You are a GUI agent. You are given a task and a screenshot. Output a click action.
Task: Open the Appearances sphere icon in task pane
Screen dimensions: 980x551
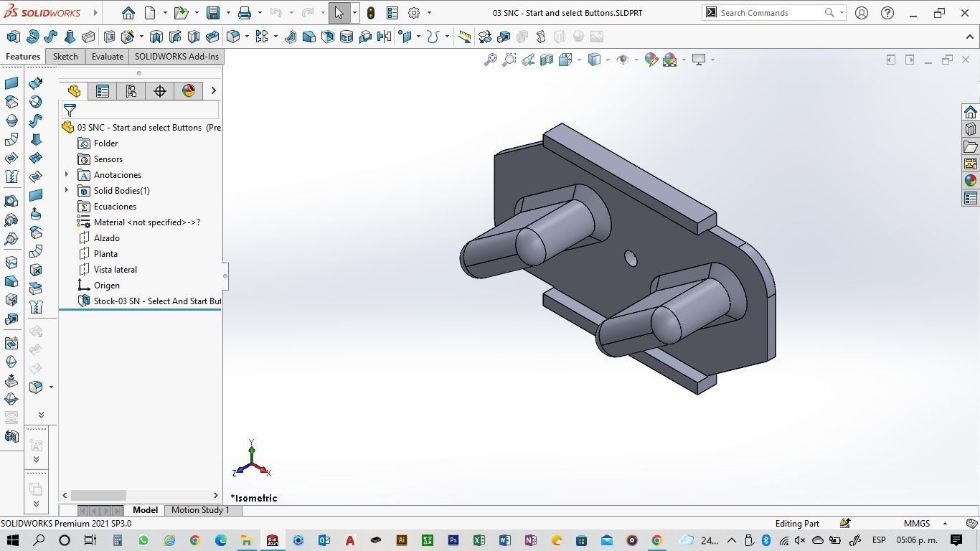point(971,181)
